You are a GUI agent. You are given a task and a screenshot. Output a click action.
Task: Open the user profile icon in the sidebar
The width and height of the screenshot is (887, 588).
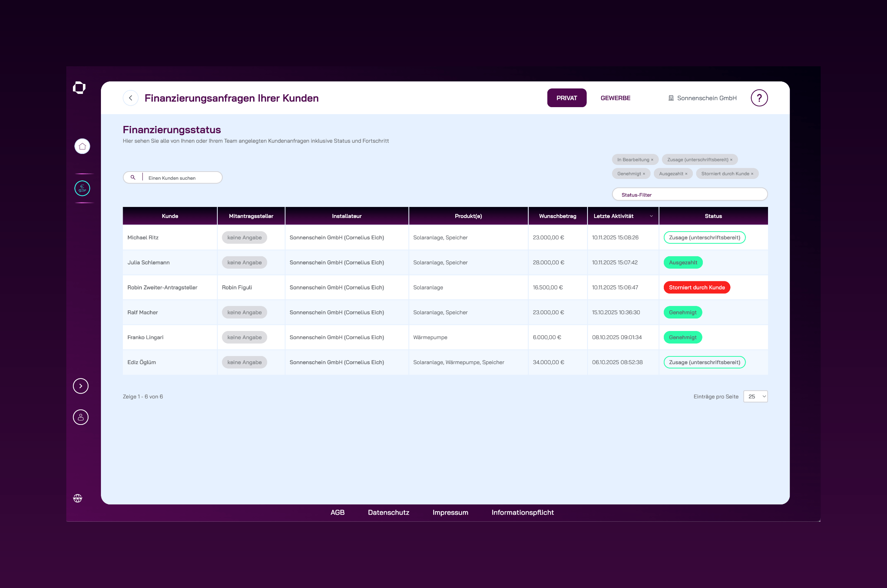(x=81, y=417)
